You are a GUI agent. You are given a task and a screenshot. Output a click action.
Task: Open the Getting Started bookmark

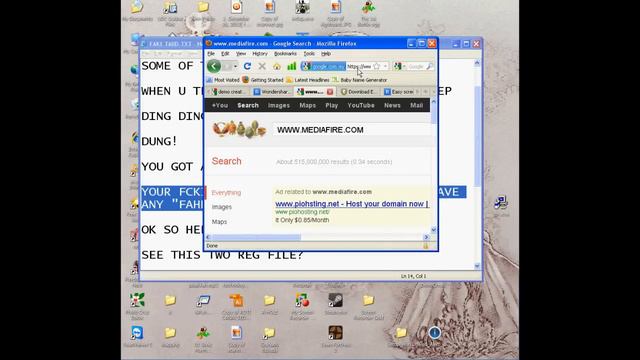(262, 80)
